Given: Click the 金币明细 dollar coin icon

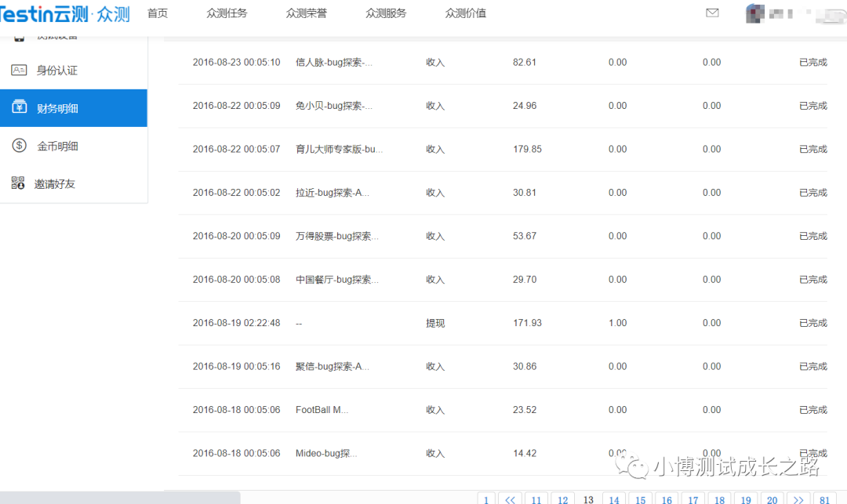Looking at the screenshot, I should (x=19, y=146).
